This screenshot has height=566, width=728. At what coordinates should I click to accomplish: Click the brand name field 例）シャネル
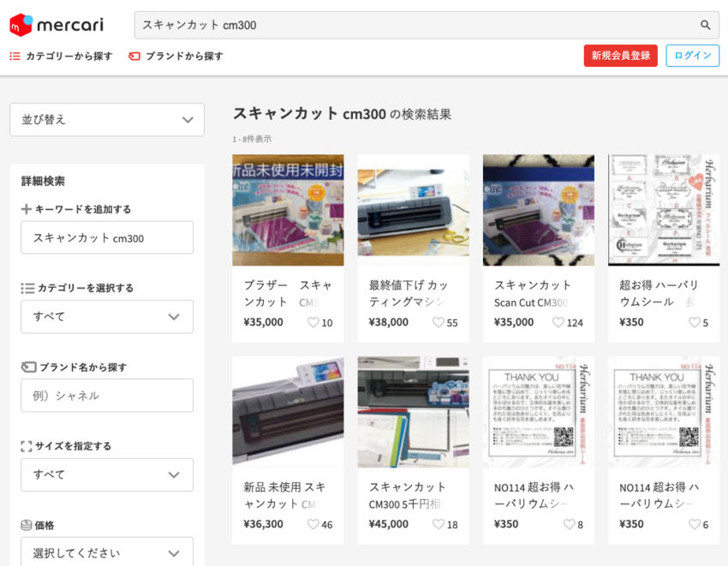(107, 396)
